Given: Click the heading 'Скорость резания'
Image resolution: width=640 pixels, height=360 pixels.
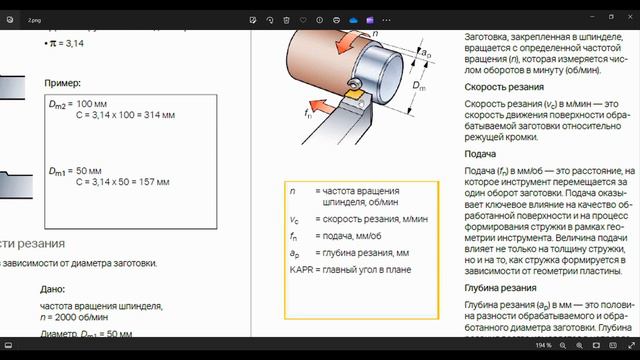Looking at the screenshot, I should tap(504, 87).
